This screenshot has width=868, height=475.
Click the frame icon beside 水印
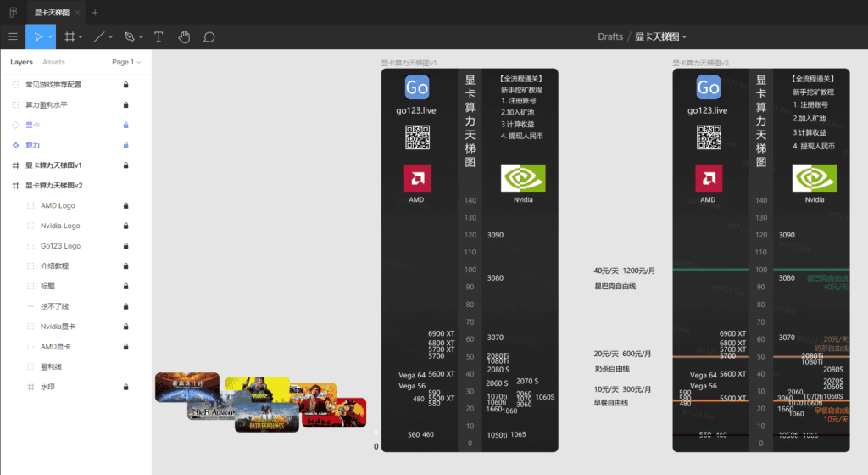point(31,387)
